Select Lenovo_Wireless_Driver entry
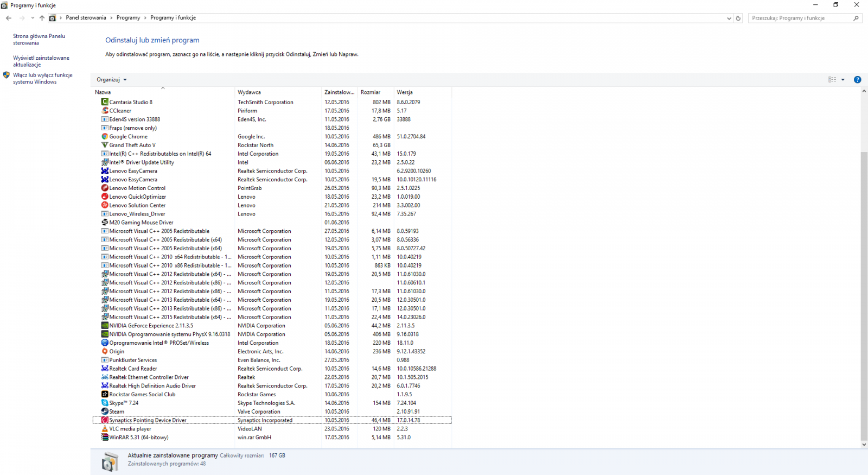 pos(272,214)
